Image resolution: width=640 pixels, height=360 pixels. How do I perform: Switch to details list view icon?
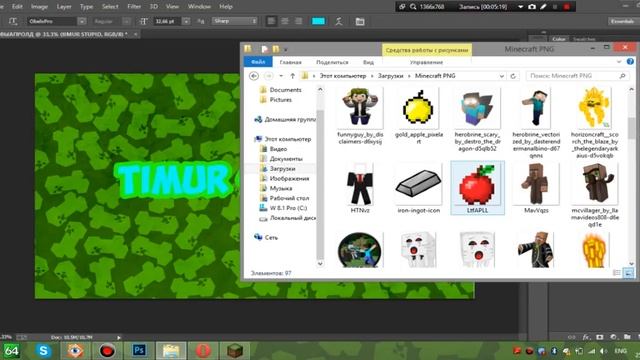click(617, 273)
